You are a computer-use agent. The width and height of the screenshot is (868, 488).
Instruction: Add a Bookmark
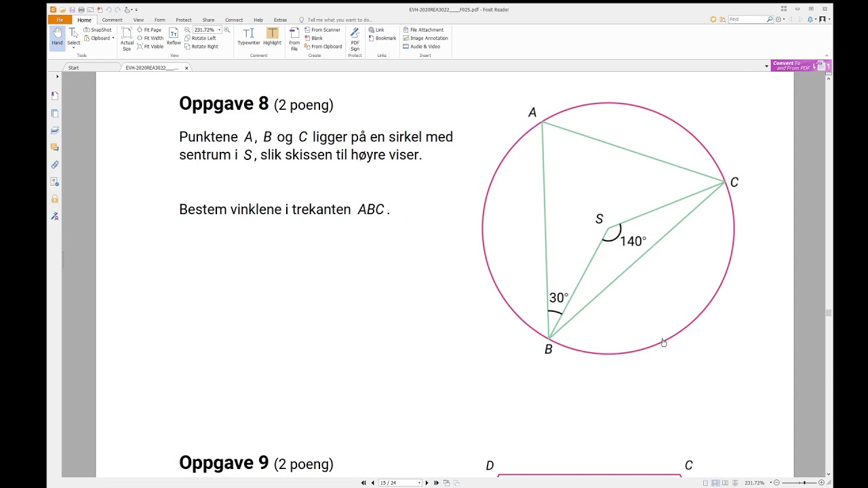[382, 38]
